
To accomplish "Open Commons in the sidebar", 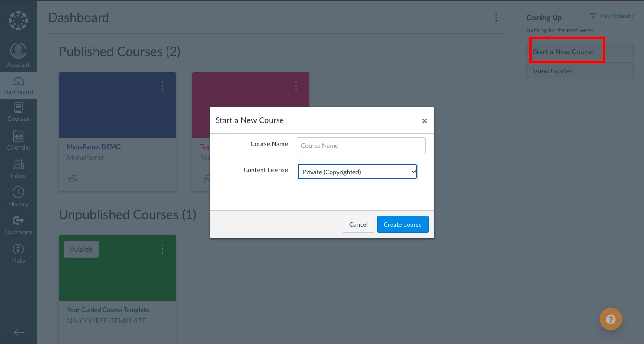I will [18, 225].
